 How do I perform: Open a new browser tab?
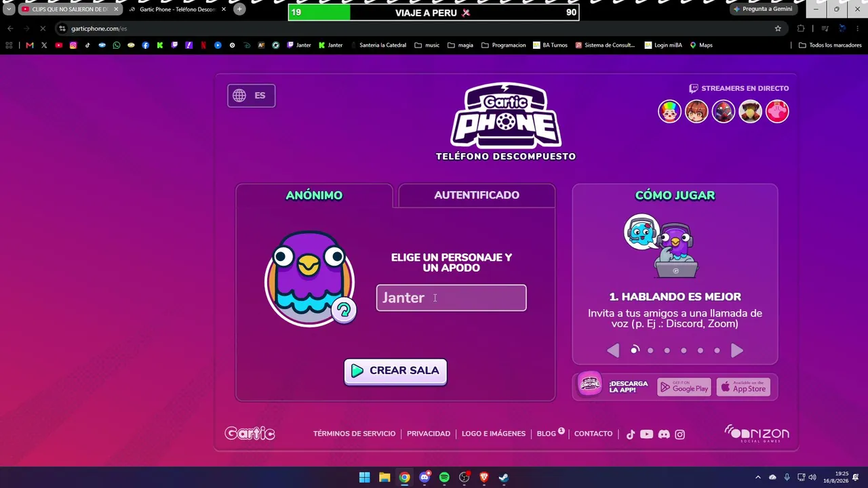239,9
